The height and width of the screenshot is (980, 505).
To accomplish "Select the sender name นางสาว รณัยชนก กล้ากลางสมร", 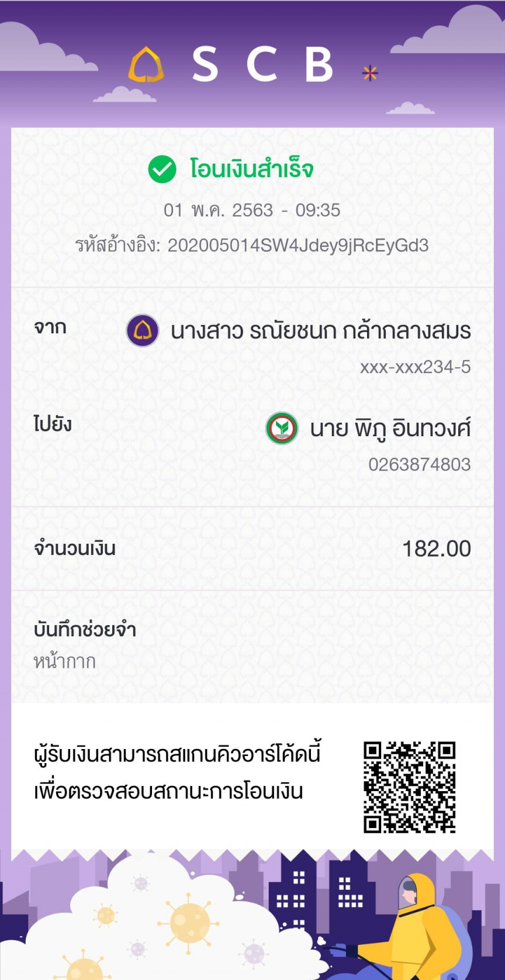I will tap(320, 332).
